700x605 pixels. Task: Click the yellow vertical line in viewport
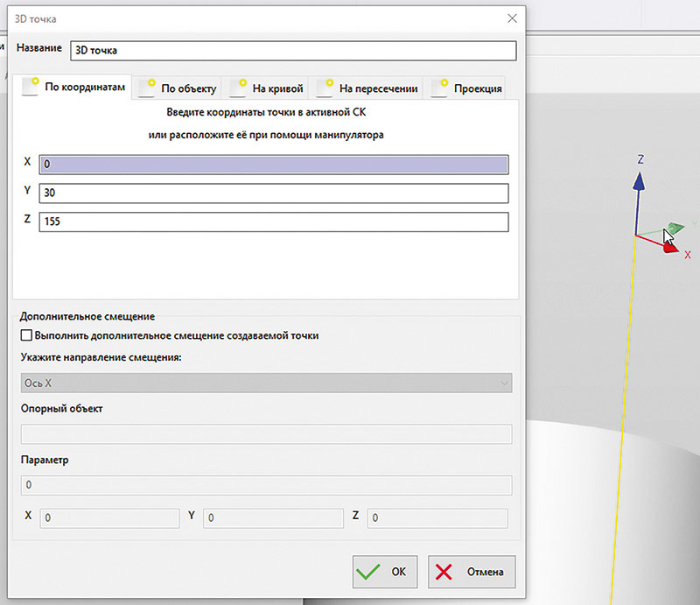pyautogui.click(x=623, y=420)
